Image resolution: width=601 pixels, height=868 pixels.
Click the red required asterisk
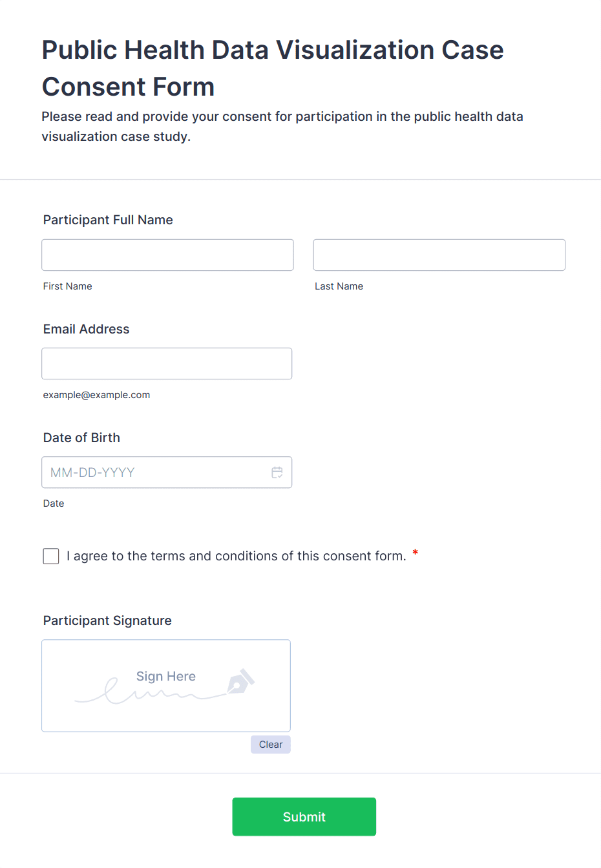[x=415, y=553]
